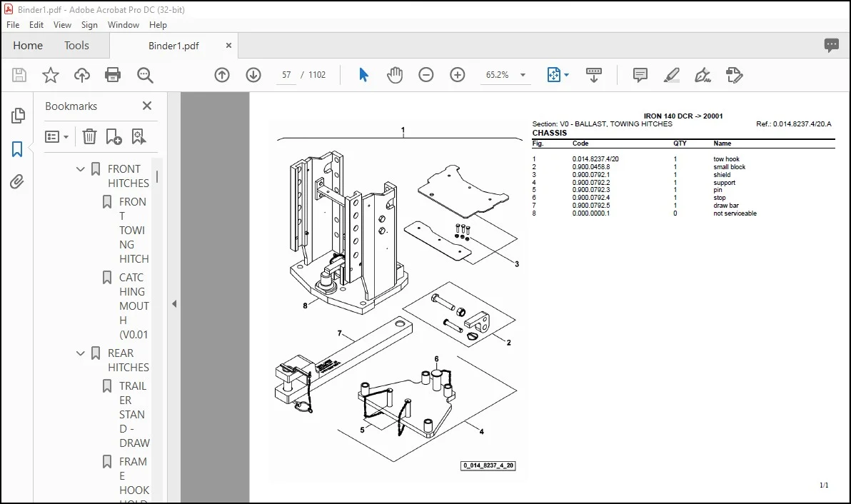Viewport: 851px width, 504px height.
Task: Select the Binder1.pdf document tab
Action: pos(173,46)
